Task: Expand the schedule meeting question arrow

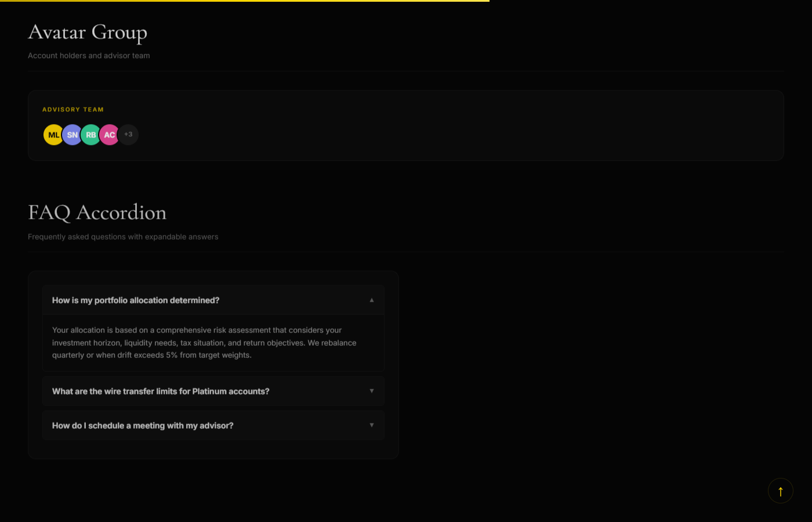Action: pyautogui.click(x=372, y=425)
